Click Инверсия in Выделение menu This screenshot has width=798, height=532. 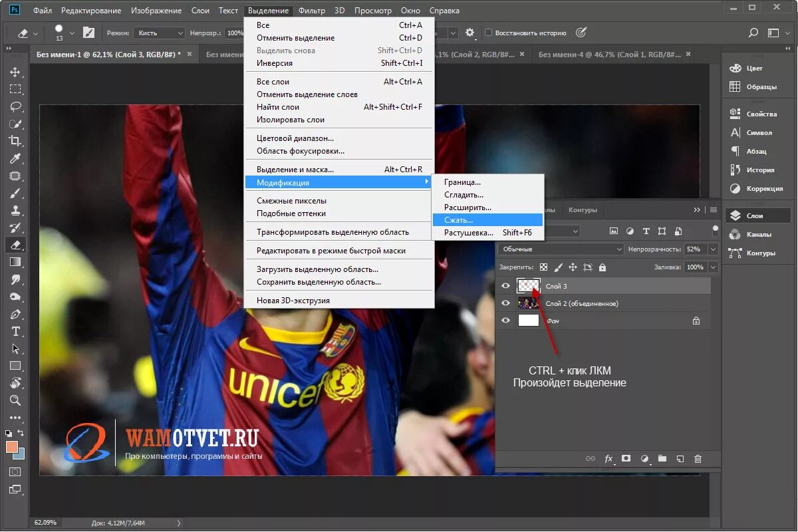(339, 63)
